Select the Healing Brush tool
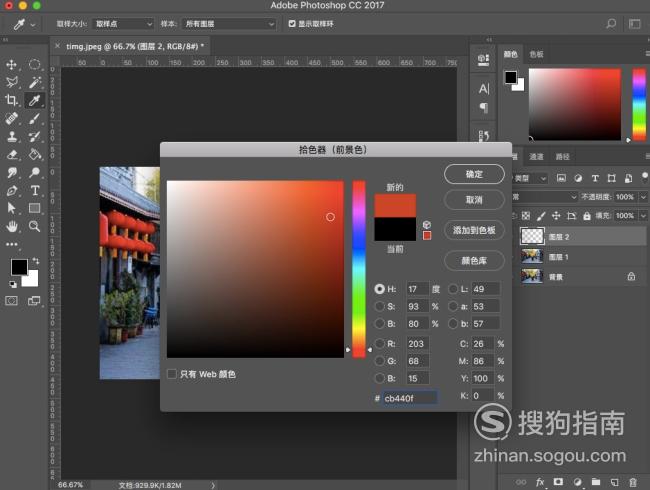Viewport: 650px width, 490px height. pos(11,118)
